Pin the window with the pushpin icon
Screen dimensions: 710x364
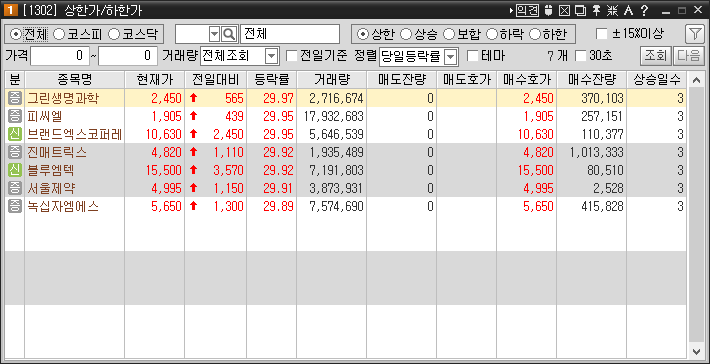click(x=597, y=10)
